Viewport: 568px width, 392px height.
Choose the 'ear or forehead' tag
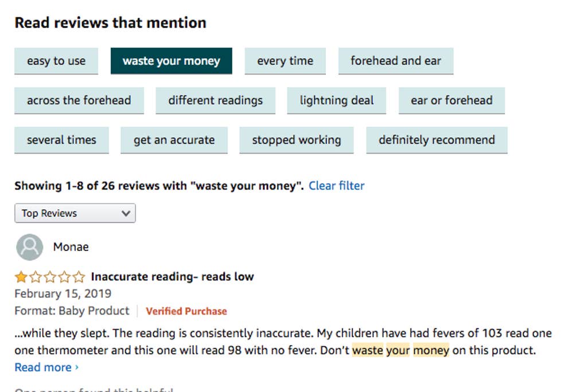tap(452, 100)
